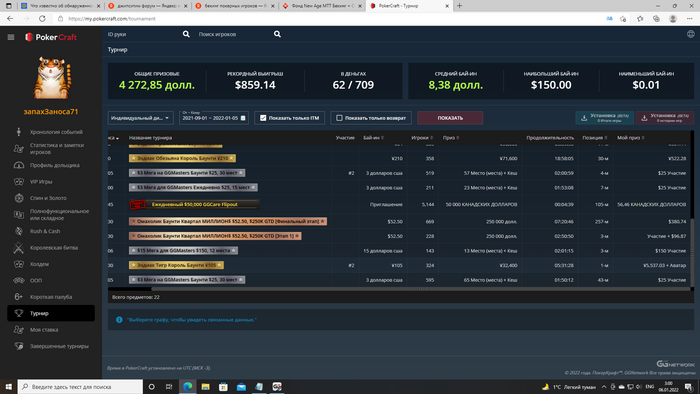Viewport: 700px width, 394px height.
Task: Click the Task View taskbar icon
Action: click(169, 386)
